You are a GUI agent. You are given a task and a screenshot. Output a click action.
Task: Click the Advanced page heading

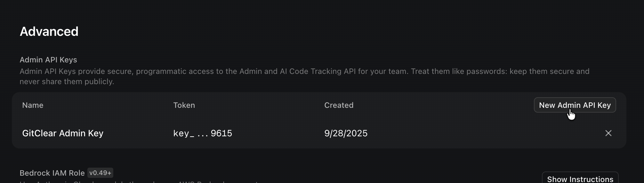49,31
